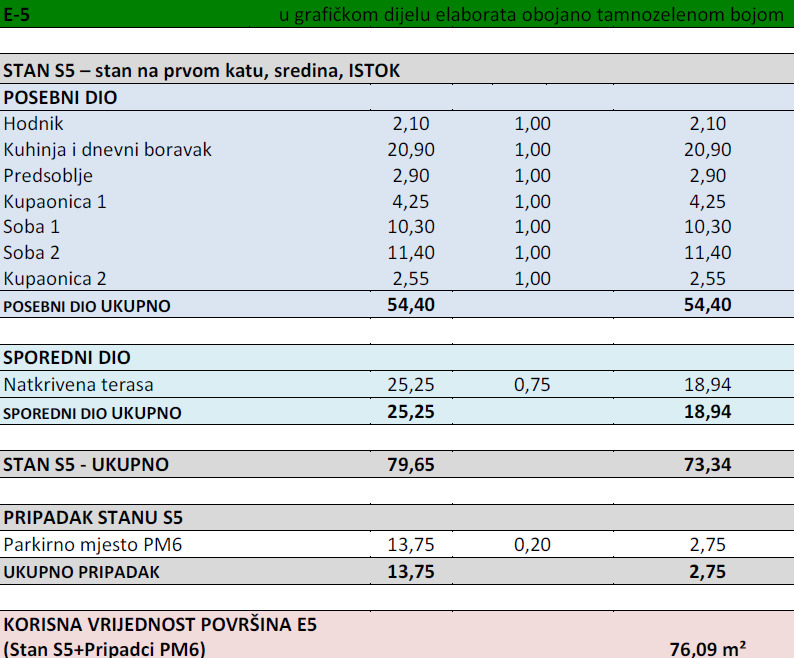Screen dimensions: 794x658
Task: Select the Soba 1 area 10,30
Action: point(411,227)
